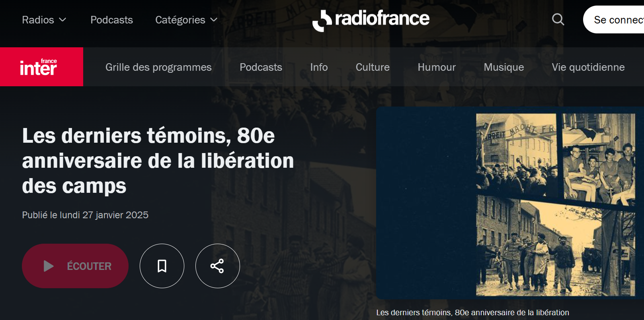Open Podcasts in the top bar
The height and width of the screenshot is (320, 644).
[111, 20]
